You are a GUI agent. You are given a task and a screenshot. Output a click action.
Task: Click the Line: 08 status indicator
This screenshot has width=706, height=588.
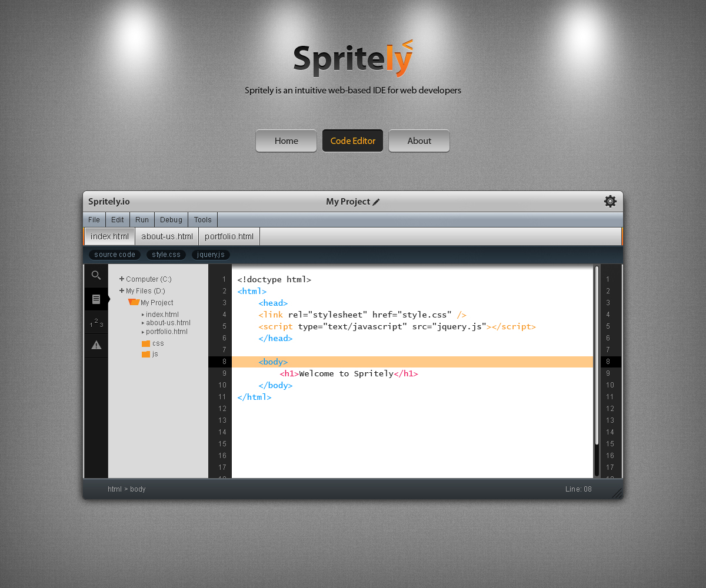click(x=578, y=489)
